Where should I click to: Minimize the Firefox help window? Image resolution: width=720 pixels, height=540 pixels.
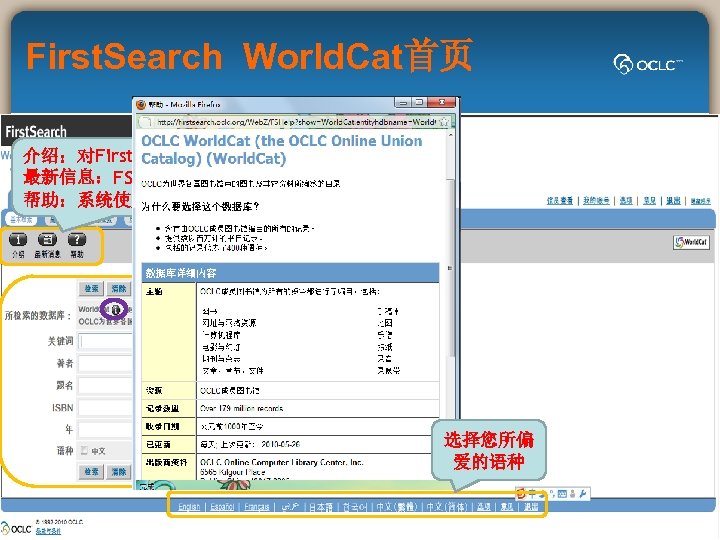(x=403, y=103)
